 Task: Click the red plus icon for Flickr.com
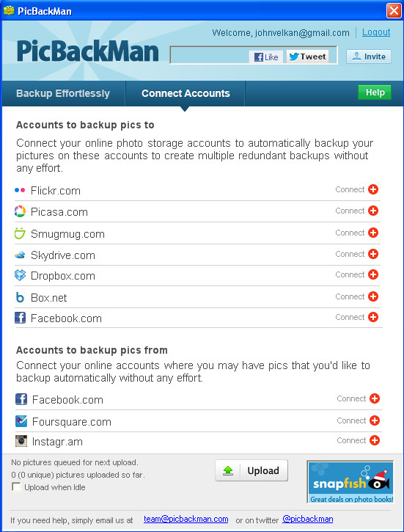tap(373, 189)
